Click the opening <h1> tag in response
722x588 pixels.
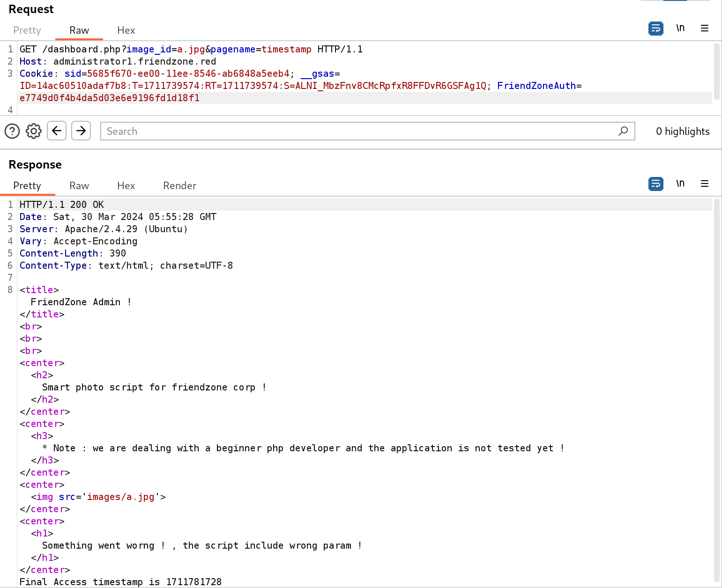[x=42, y=533]
